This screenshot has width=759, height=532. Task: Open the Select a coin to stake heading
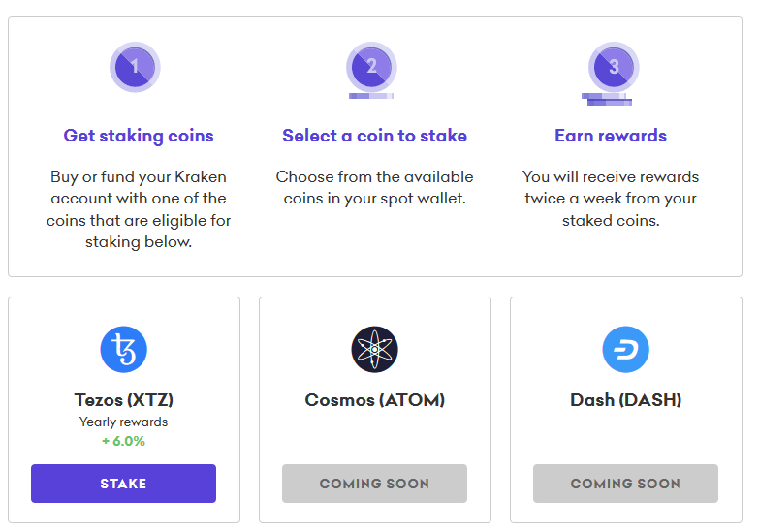375,136
